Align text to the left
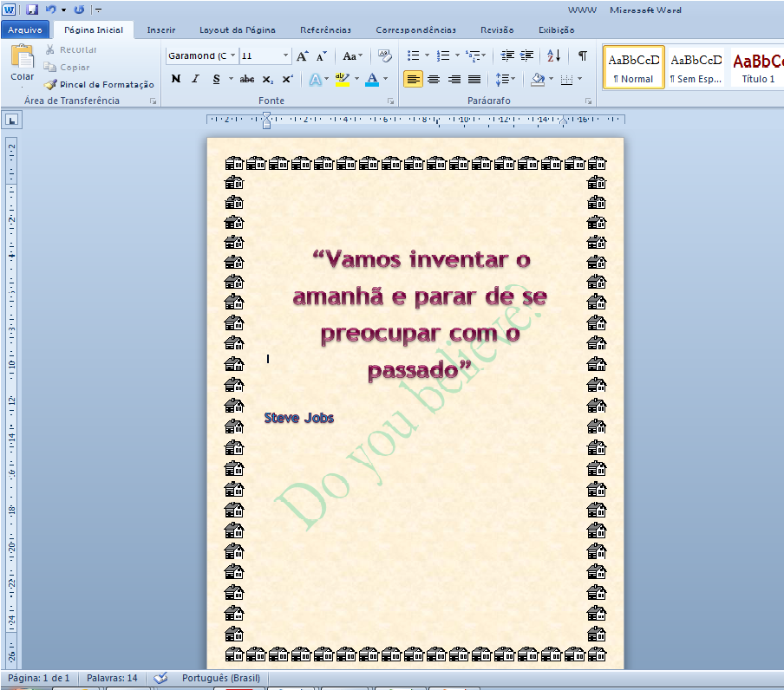Viewport: 784px width, 690px height. (413, 79)
